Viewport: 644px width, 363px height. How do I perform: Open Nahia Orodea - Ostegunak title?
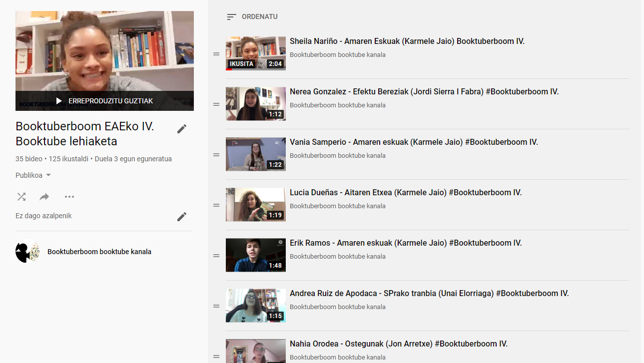pos(399,344)
